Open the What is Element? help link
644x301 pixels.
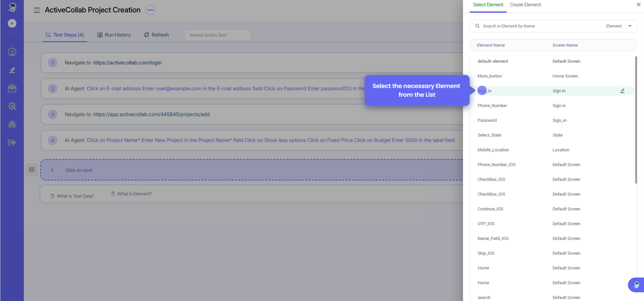click(134, 194)
